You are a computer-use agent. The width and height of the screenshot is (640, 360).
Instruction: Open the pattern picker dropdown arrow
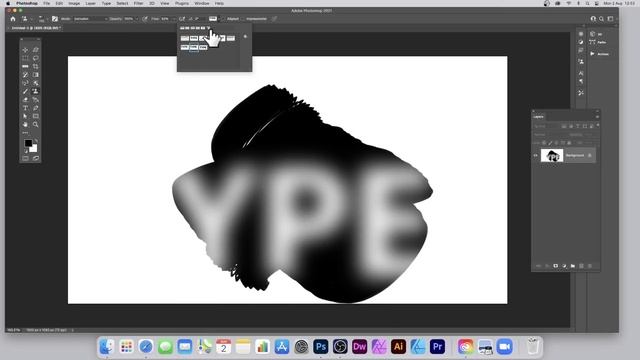click(x=219, y=19)
